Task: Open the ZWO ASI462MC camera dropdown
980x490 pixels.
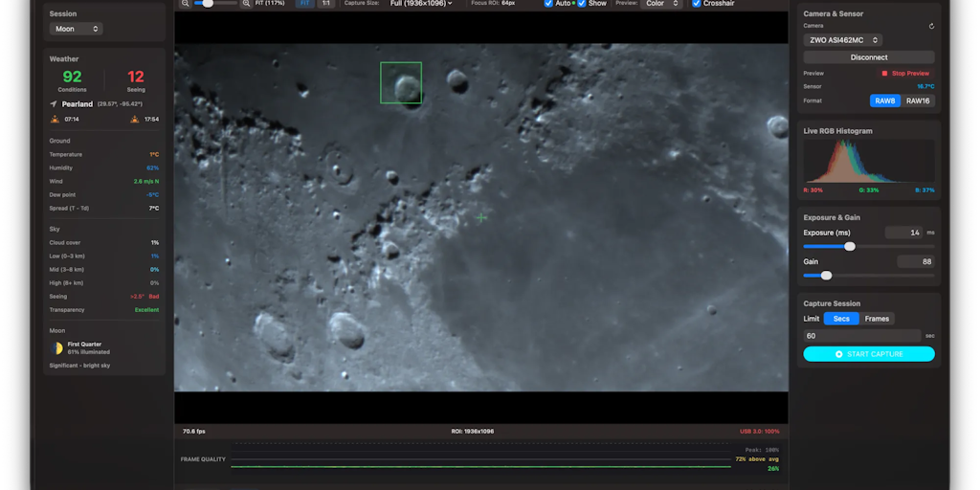Action: click(x=843, y=40)
